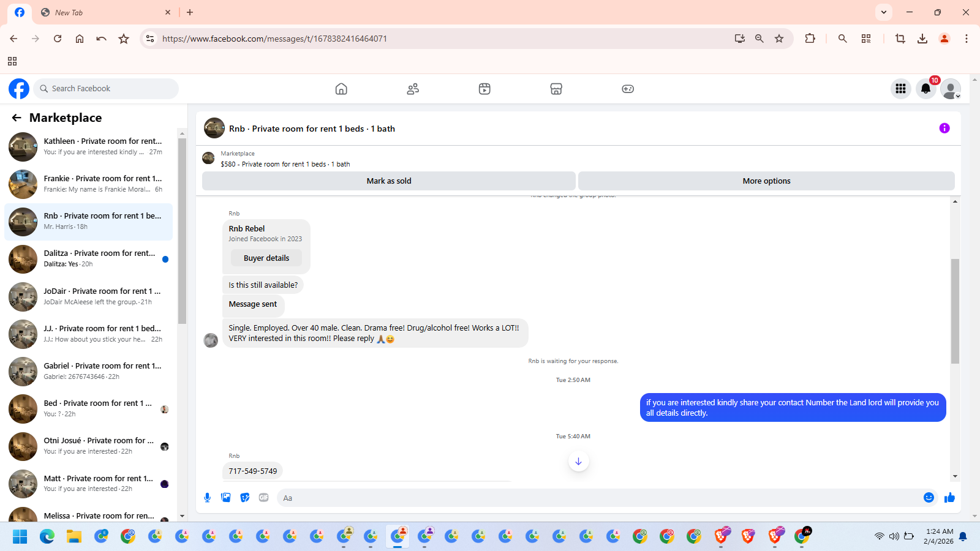Screen dimensions: 980x551
Task: Open the Gaming controller icon
Action: point(628,89)
